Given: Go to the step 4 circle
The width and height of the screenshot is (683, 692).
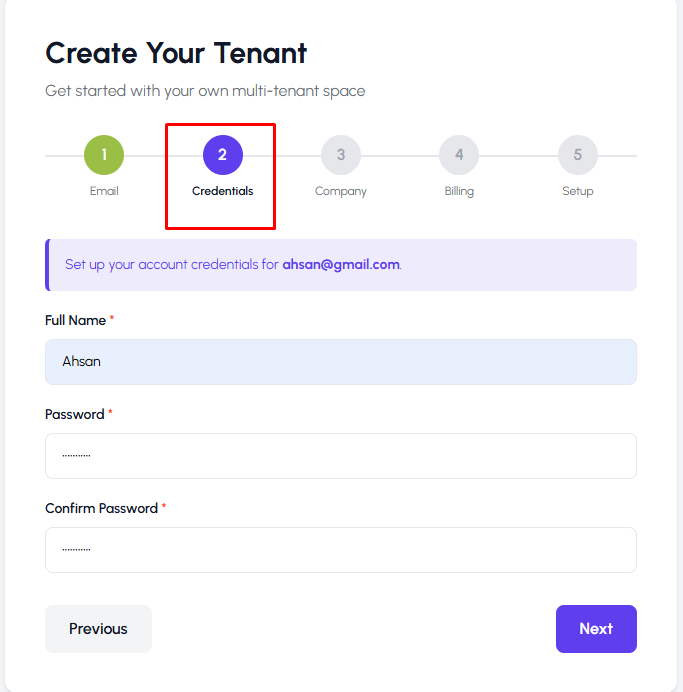Looking at the screenshot, I should pyautogui.click(x=459, y=155).
